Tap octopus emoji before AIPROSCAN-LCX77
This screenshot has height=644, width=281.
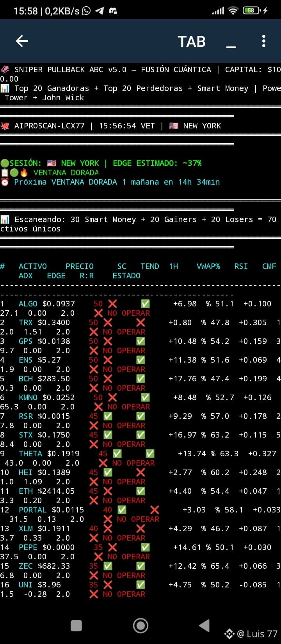(5, 126)
